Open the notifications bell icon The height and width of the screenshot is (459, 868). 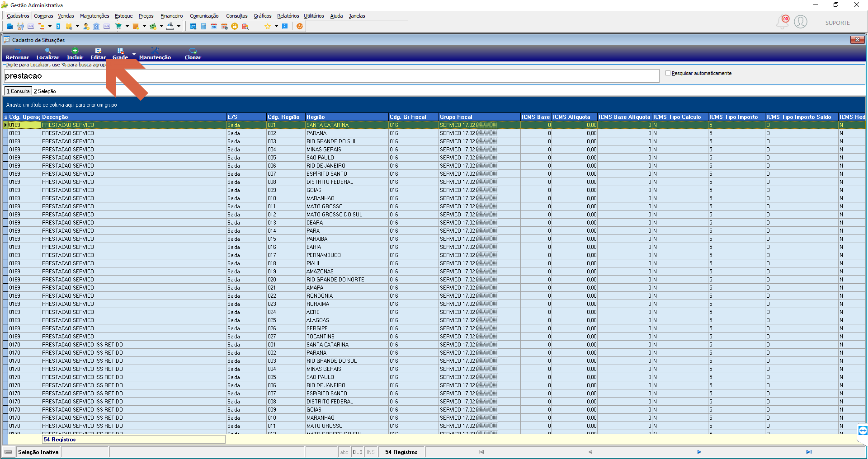pyautogui.click(x=783, y=22)
